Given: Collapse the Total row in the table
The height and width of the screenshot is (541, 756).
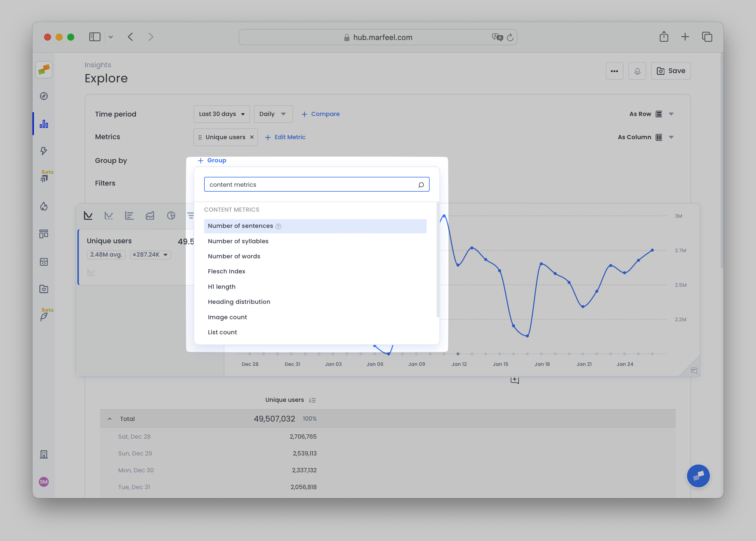Looking at the screenshot, I should point(110,419).
